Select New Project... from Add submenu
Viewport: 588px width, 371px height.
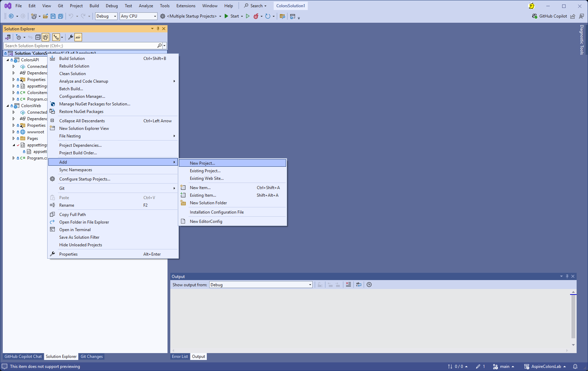click(202, 163)
